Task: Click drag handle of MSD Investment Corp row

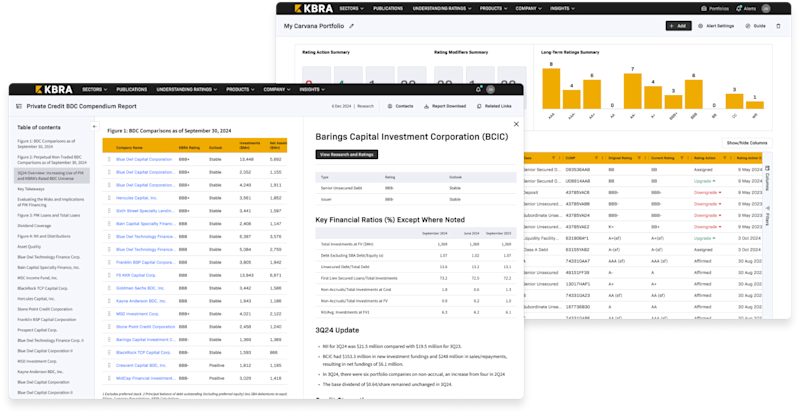Action: coord(109,314)
